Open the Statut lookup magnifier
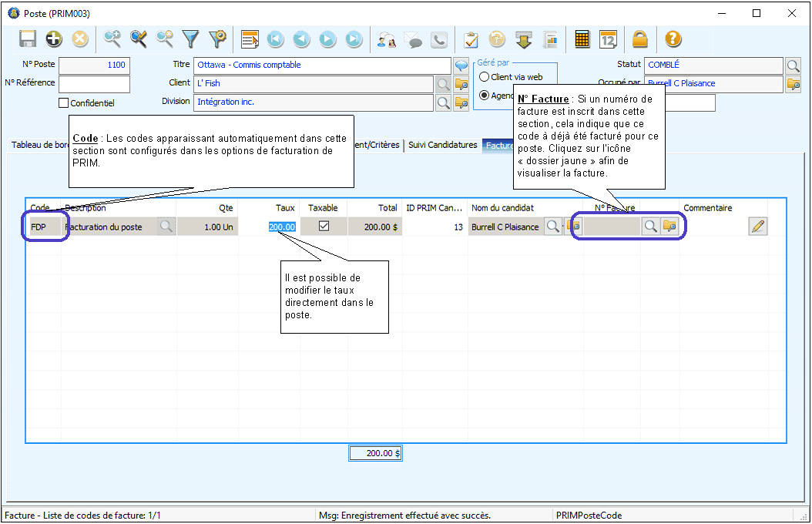The width and height of the screenshot is (812, 524). [x=794, y=65]
